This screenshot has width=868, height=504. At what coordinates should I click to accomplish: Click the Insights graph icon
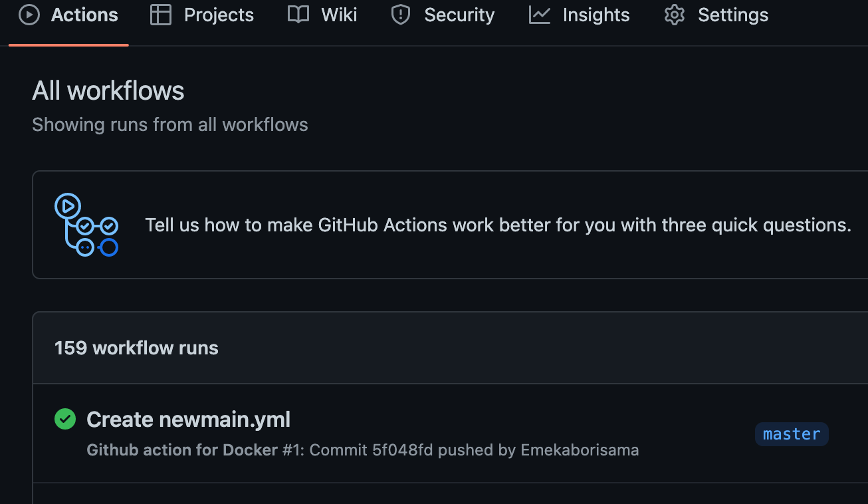pos(540,15)
